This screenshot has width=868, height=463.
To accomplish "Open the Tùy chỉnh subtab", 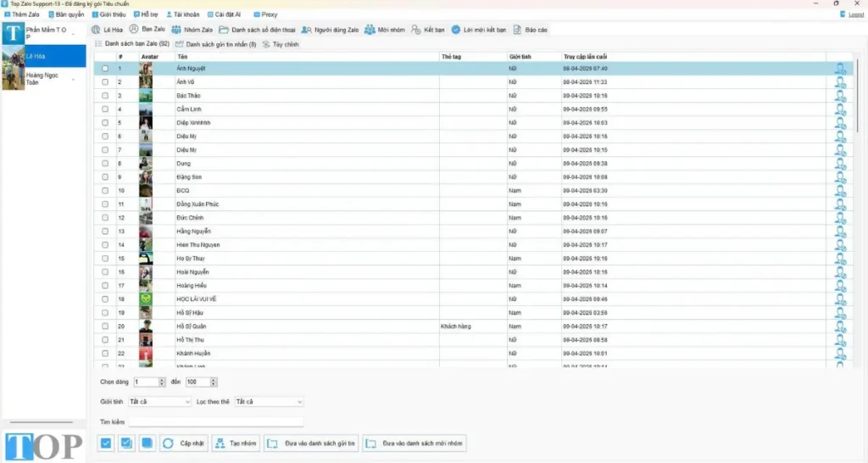I will tap(281, 44).
